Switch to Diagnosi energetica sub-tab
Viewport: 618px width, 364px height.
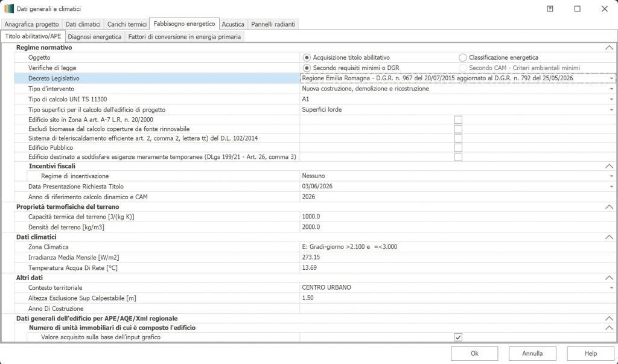coord(95,37)
